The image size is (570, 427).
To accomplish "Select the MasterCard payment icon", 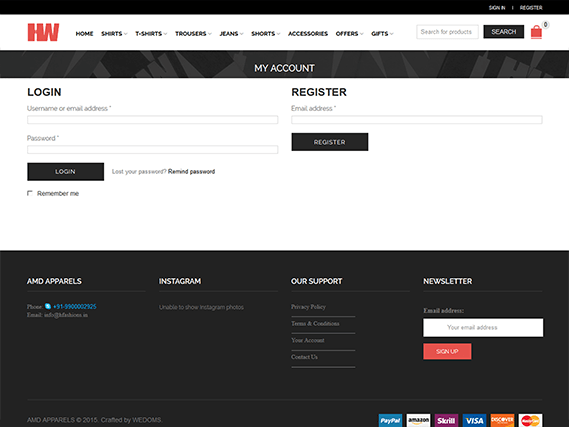I will tap(530, 420).
